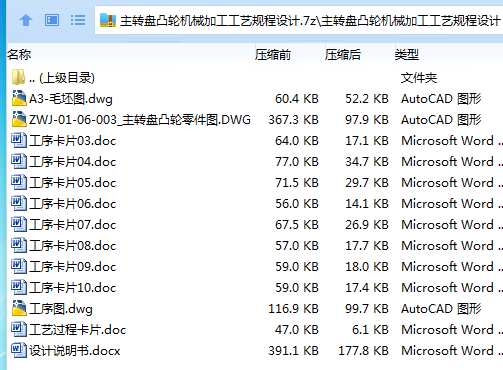Select file 工序卡片08.doc
Screen dimensions: 503x370
coord(72,246)
